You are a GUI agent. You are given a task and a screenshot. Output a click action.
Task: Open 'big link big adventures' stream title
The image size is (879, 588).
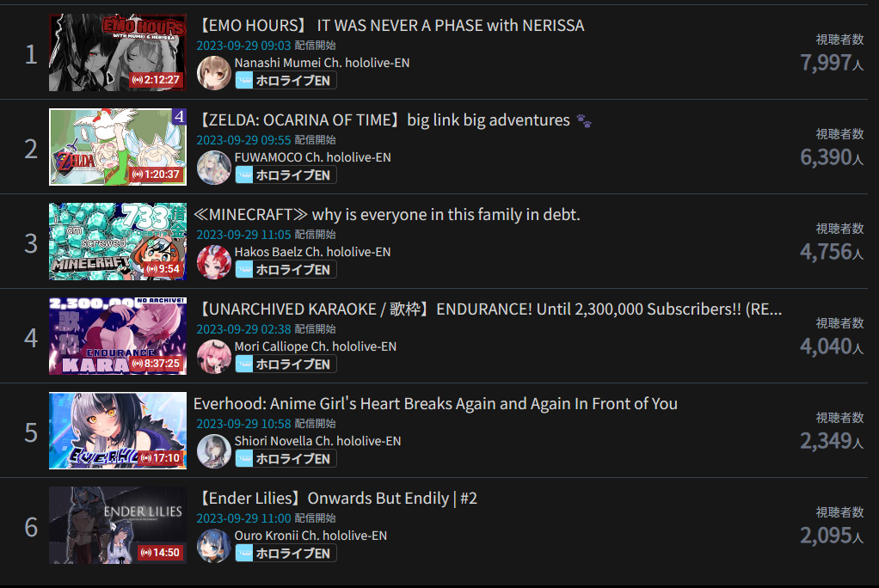(489, 120)
